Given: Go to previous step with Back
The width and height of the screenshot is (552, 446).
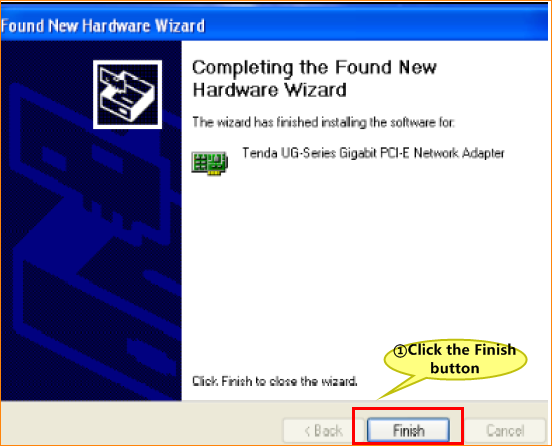Looking at the screenshot, I should pos(323,430).
